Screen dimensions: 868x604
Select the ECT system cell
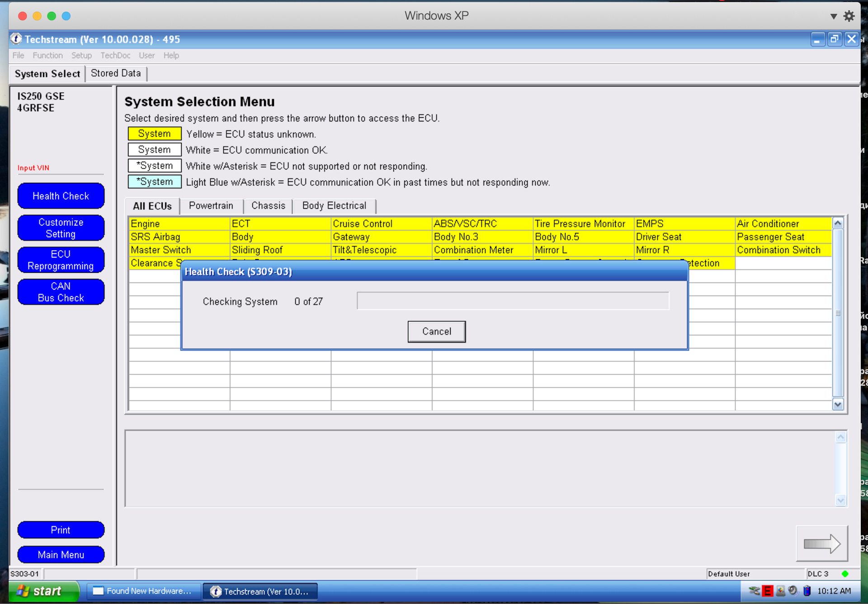pos(280,224)
